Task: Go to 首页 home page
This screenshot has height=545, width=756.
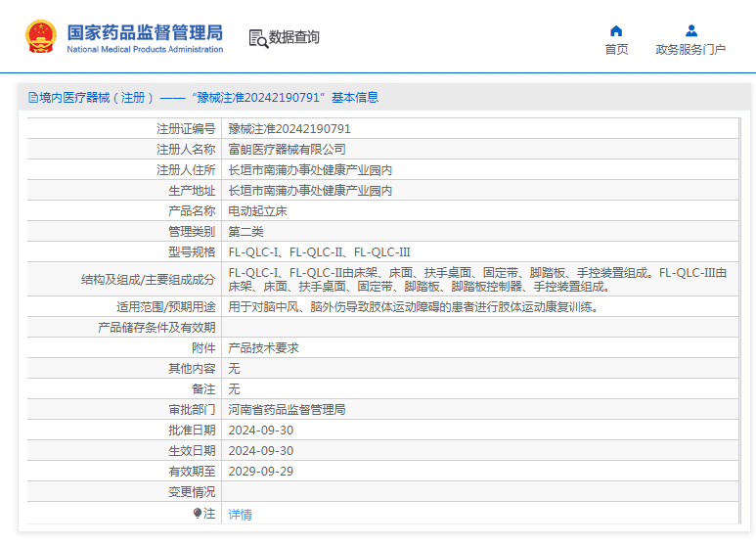Action: point(616,49)
